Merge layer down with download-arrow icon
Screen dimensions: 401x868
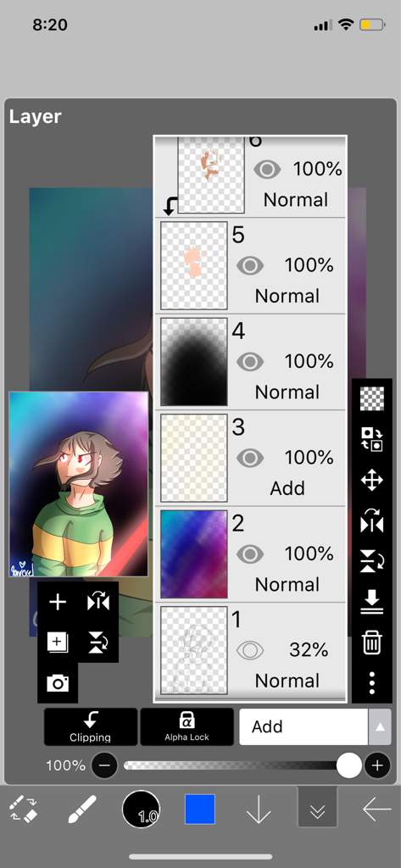click(x=371, y=602)
